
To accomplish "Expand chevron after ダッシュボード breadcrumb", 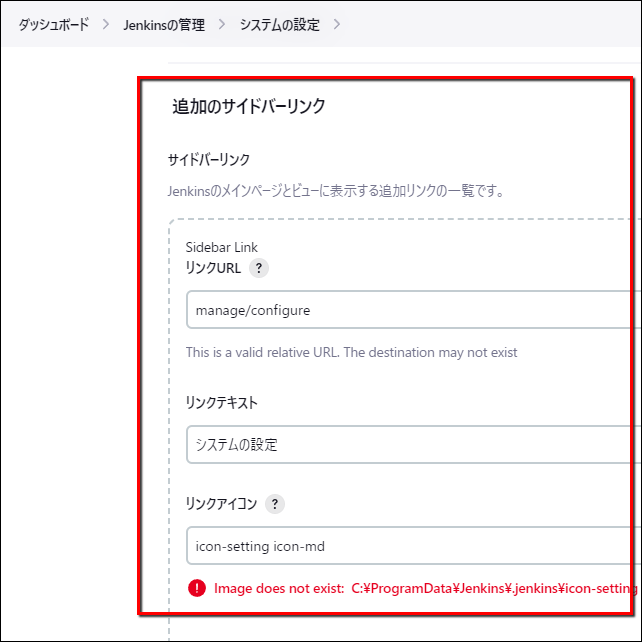I will pos(106,25).
